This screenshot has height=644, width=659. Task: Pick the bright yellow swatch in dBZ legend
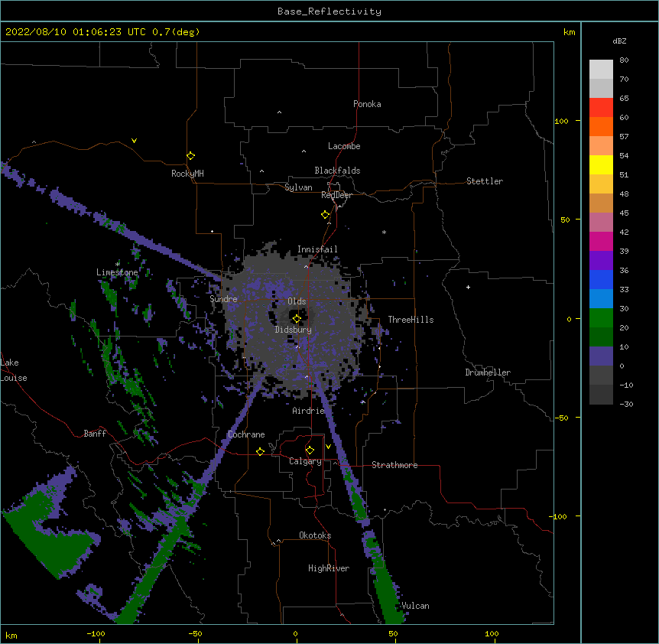click(601, 164)
